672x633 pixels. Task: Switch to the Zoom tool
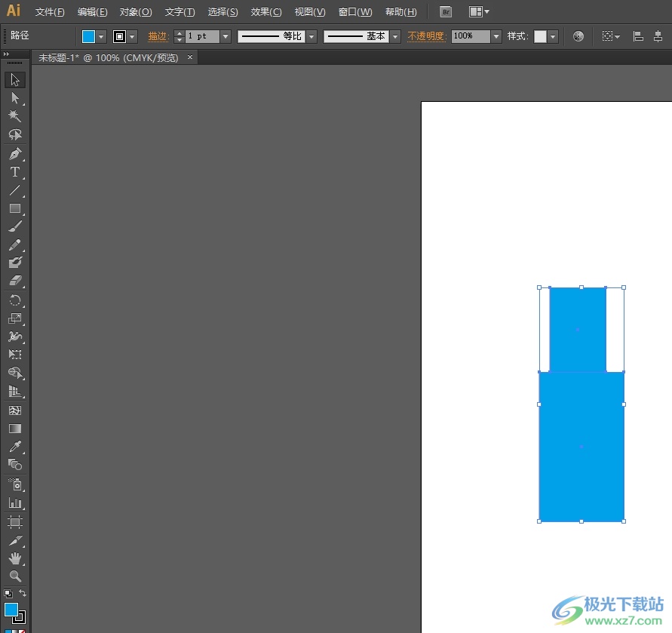tap(14, 576)
